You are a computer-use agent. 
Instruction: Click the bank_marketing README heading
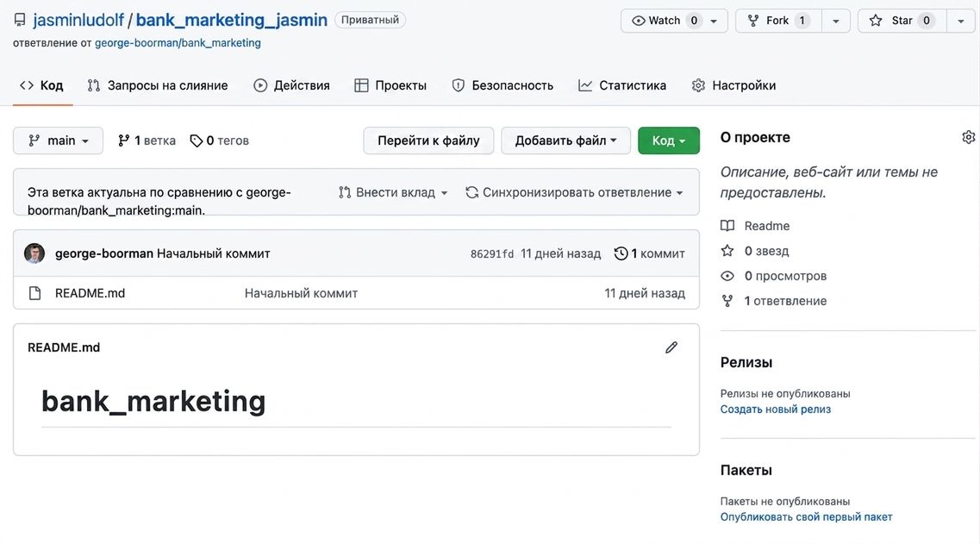pyautogui.click(x=153, y=402)
